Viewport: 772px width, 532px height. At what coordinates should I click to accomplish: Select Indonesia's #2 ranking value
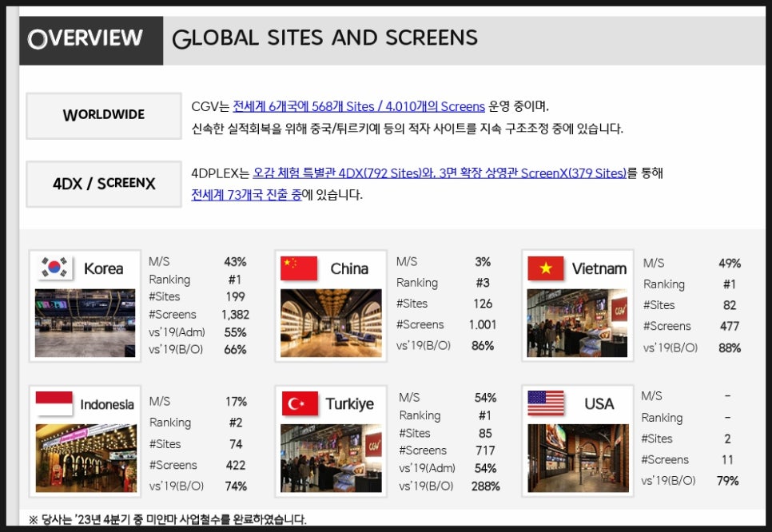237,423
